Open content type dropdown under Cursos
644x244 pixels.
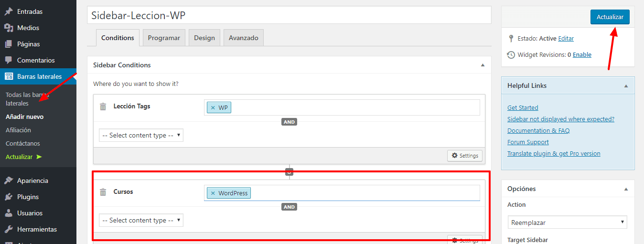tap(141, 220)
